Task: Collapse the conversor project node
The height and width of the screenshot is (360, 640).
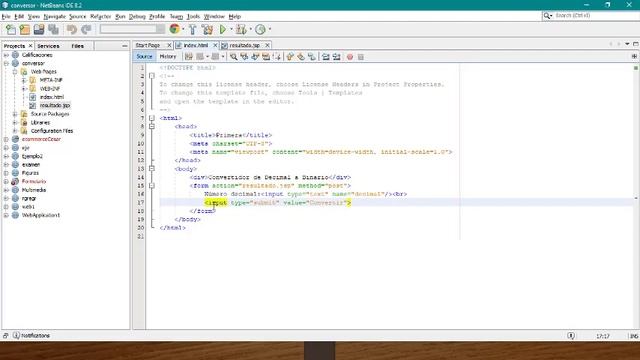Action: point(6,64)
